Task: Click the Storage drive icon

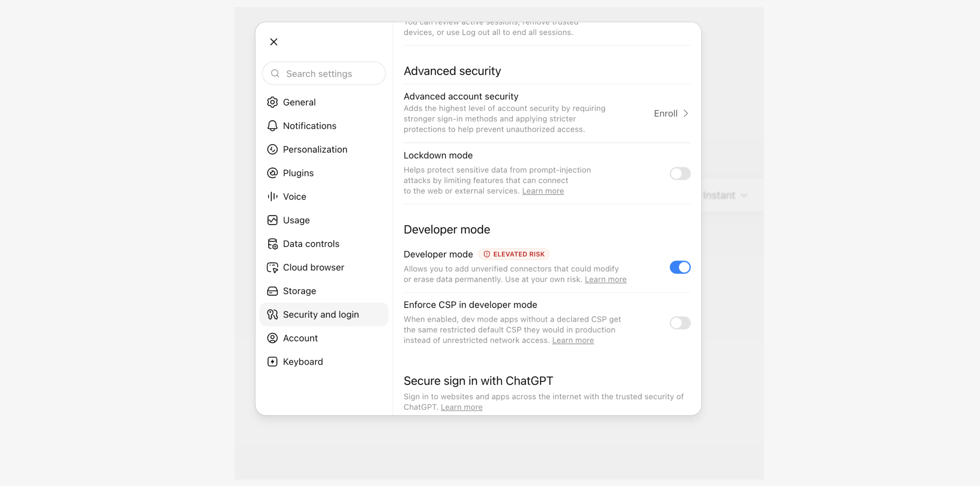Action: click(272, 291)
